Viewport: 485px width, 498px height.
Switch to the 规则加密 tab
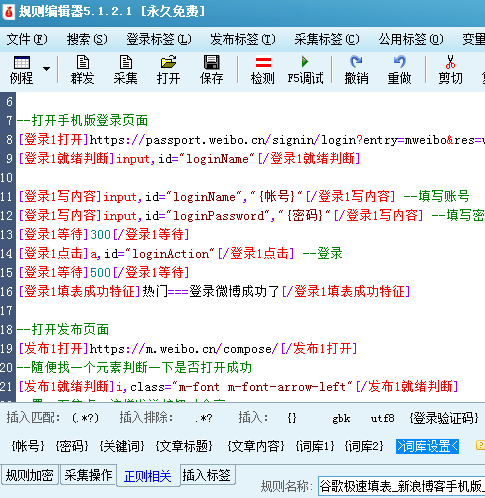[30, 475]
